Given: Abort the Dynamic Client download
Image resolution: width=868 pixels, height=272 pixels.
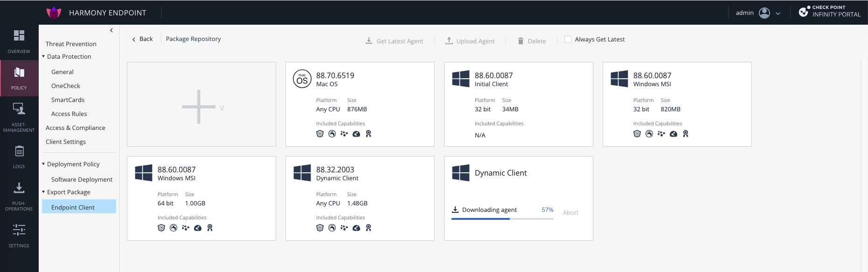Looking at the screenshot, I should (570, 212).
